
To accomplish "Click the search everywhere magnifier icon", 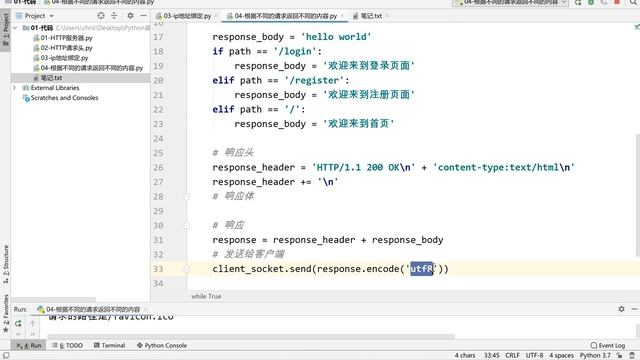I will point(633,2).
